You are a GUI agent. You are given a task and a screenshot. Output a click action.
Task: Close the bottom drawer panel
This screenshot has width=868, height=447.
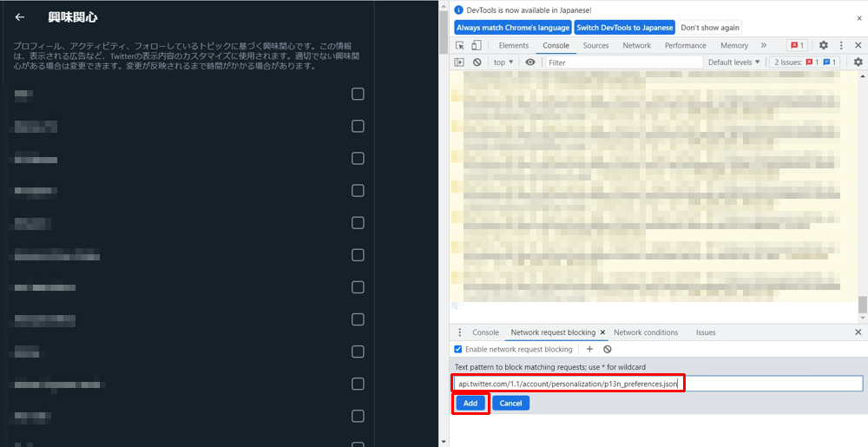click(858, 332)
